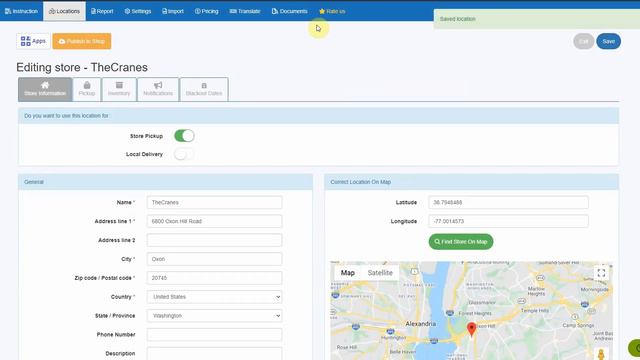The image size is (640, 360).
Task: Click the Address line 1 field
Action: click(214, 221)
